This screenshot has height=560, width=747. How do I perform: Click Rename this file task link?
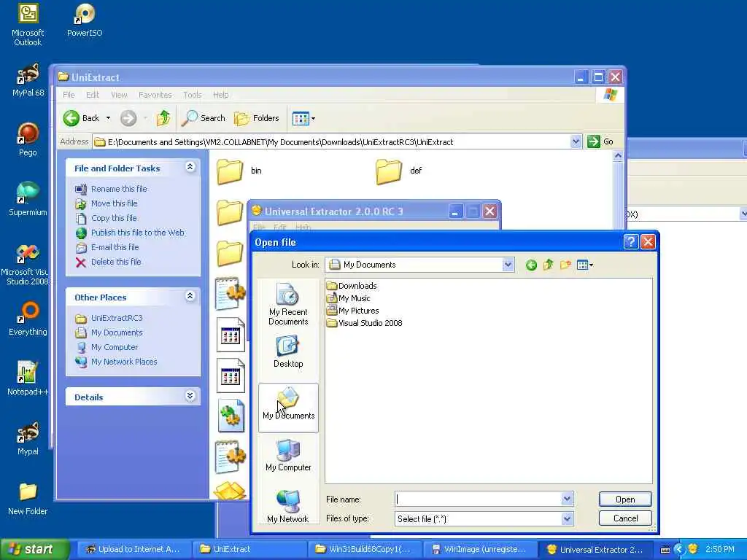(x=119, y=189)
